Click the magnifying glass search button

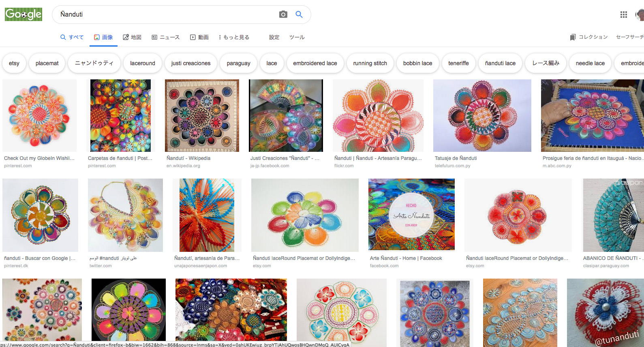tap(299, 15)
